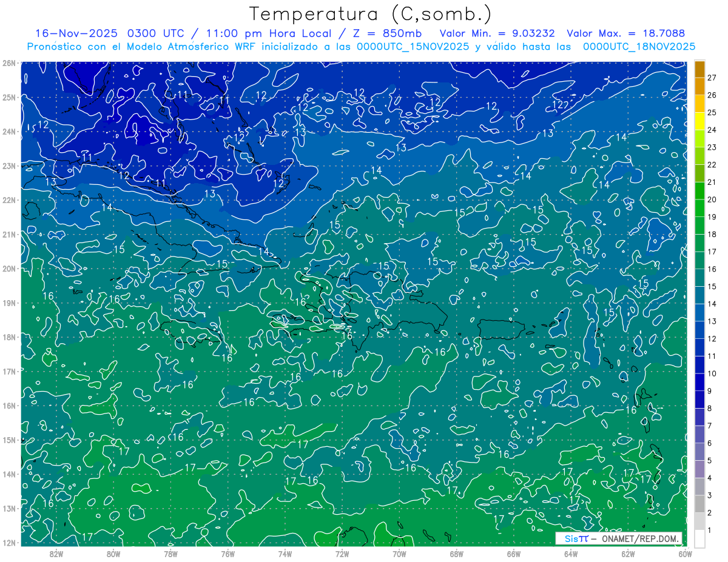Screen dimensions: 728x562
Task: Pick the bright yellow colorbar segment
Action: tap(700, 121)
